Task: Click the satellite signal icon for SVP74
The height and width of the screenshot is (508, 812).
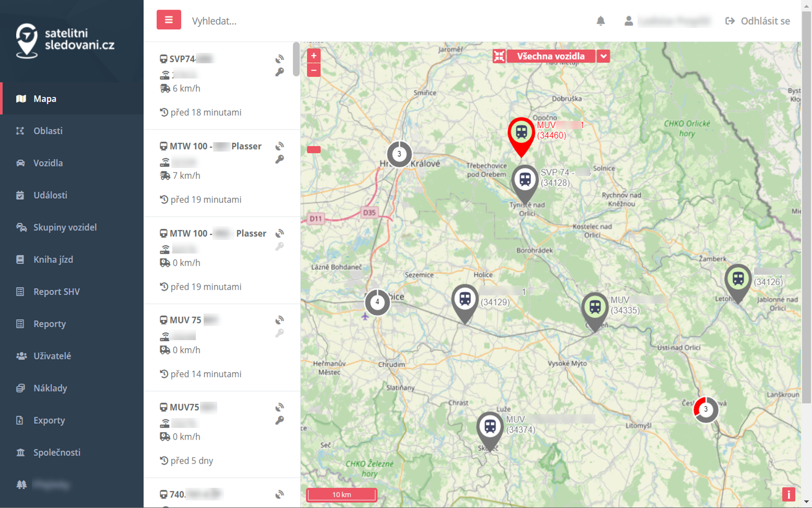Action: click(280, 59)
